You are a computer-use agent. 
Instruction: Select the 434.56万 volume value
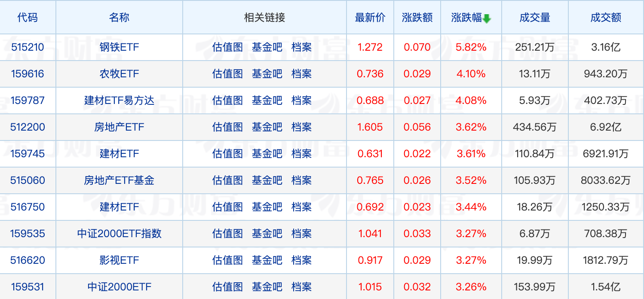coord(535,127)
